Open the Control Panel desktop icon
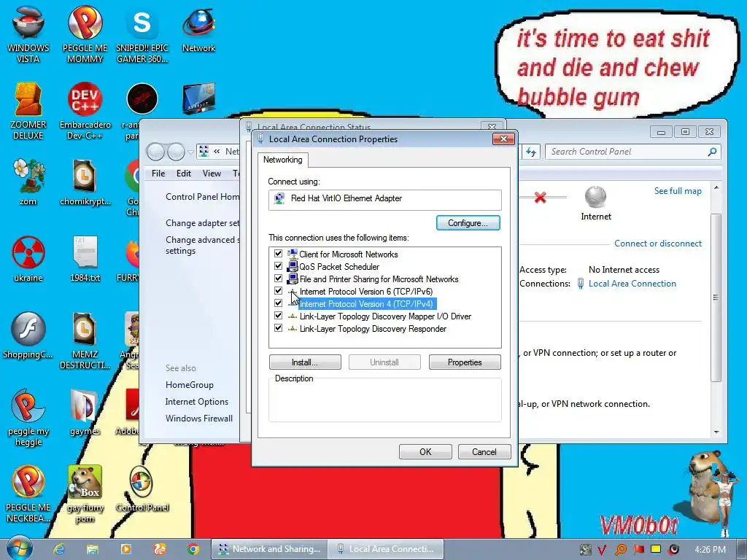 tap(142, 489)
